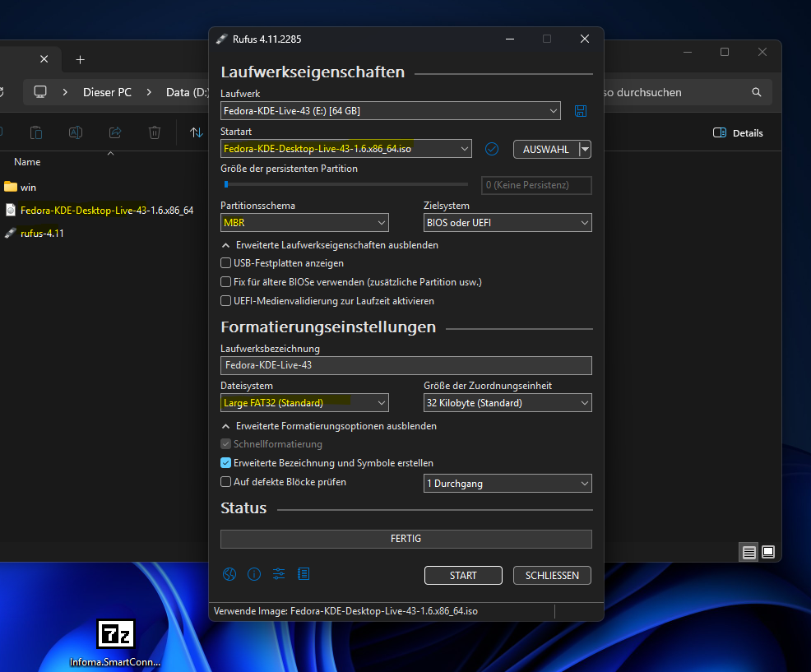Close the current Explorer tab
This screenshot has height=672, width=811.
pos(44,59)
